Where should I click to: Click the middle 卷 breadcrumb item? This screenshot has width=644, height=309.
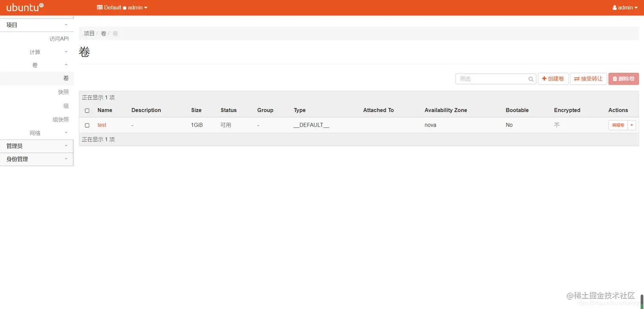point(103,33)
